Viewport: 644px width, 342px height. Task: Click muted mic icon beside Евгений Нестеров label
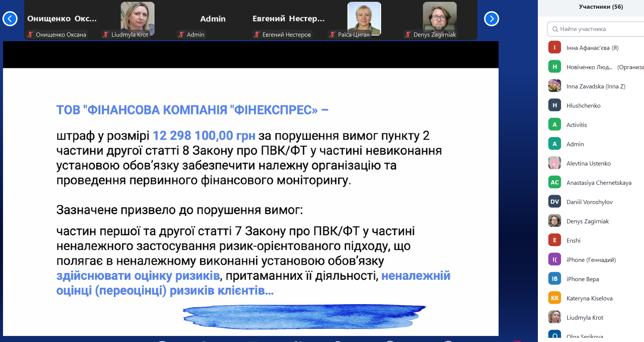(257, 34)
